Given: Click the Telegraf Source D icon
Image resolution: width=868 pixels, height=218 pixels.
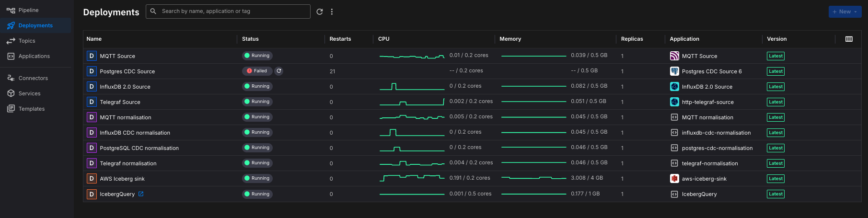Looking at the screenshot, I should point(92,102).
